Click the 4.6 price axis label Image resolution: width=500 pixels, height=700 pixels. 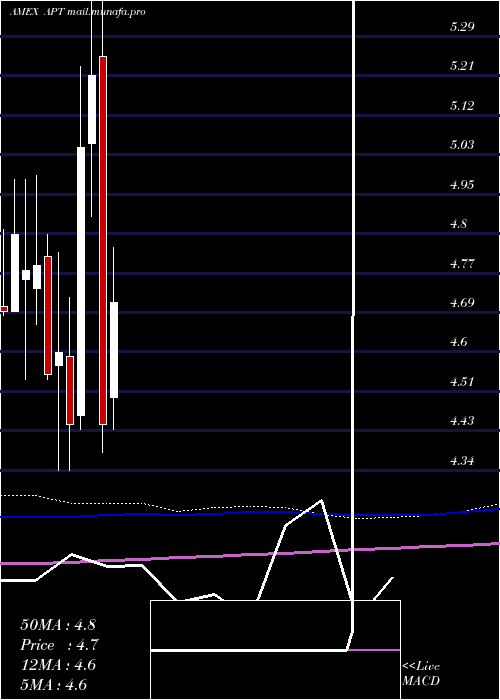click(459, 342)
